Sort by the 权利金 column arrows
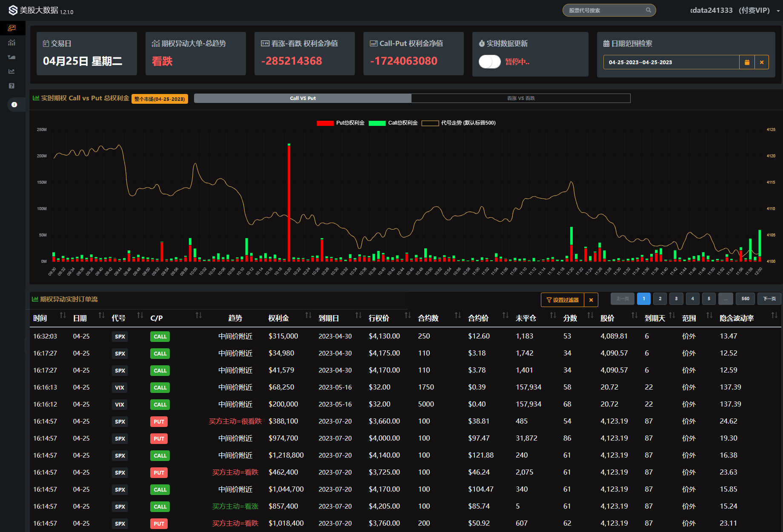 (309, 315)
